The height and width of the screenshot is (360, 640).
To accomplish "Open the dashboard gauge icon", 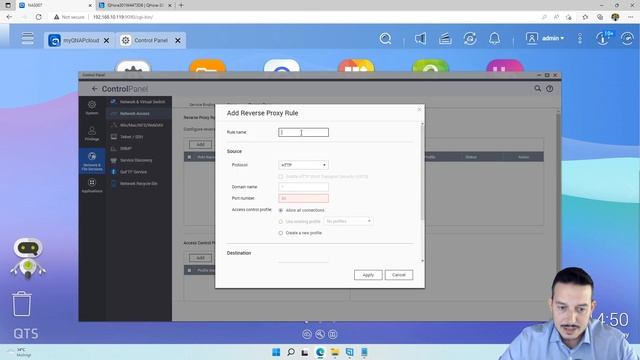I will [627, 39].
